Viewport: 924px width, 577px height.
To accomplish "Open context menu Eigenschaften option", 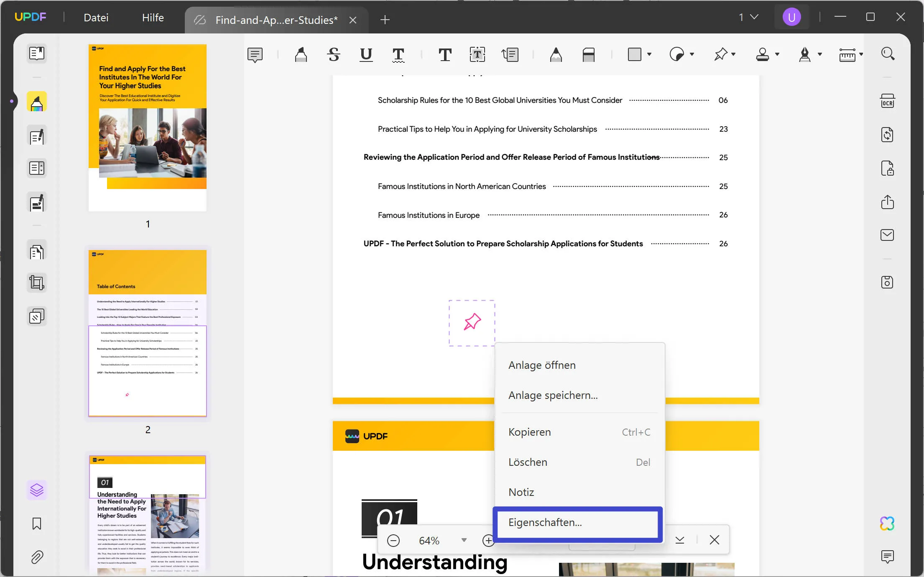I will [578, 523].
